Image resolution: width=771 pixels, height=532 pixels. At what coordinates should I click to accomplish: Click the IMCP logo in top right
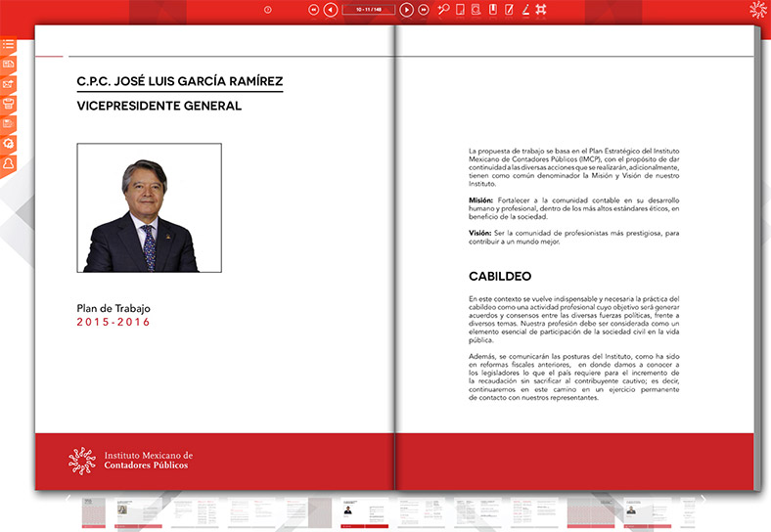757,10
